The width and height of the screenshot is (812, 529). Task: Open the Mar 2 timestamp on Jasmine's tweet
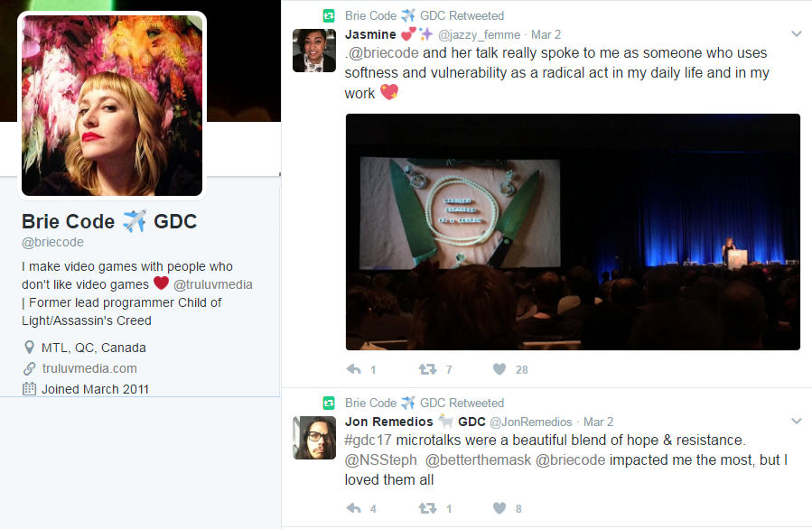tap(546, 34)
